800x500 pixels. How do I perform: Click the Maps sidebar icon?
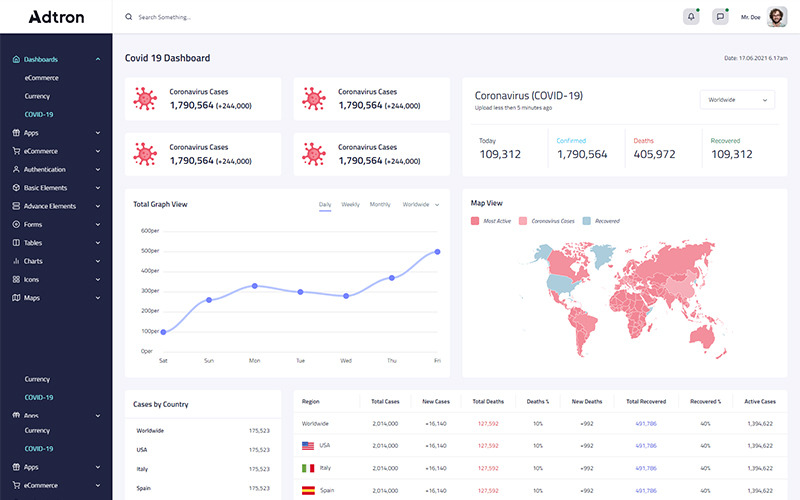pos(16,298)
